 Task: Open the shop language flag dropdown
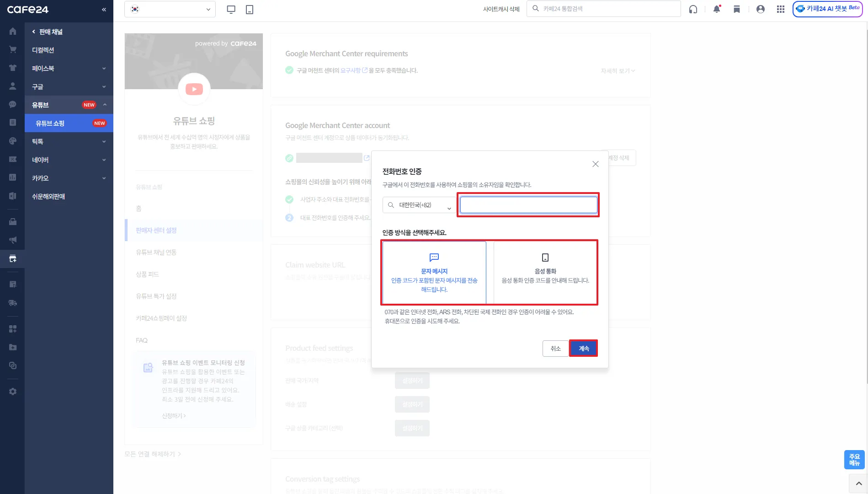(x=170, y=9)
